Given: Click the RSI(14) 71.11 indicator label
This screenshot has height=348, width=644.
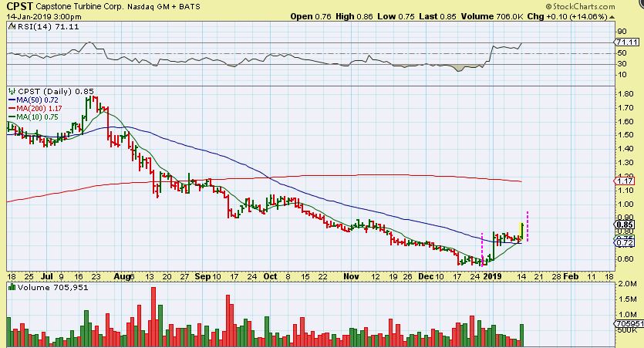Looking at the screenshot, I should (48, 27).
